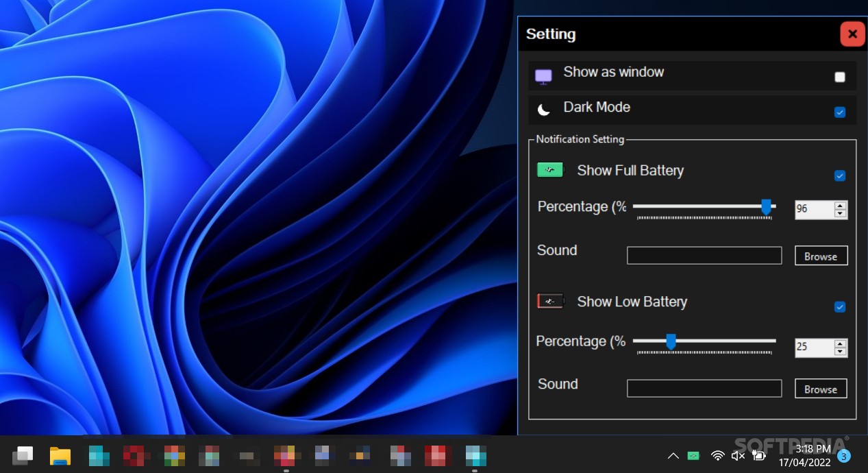Viewport: 868px width, 473px height.
Task: Open File Explorer from the taskbar
Action: pos(60,455)
